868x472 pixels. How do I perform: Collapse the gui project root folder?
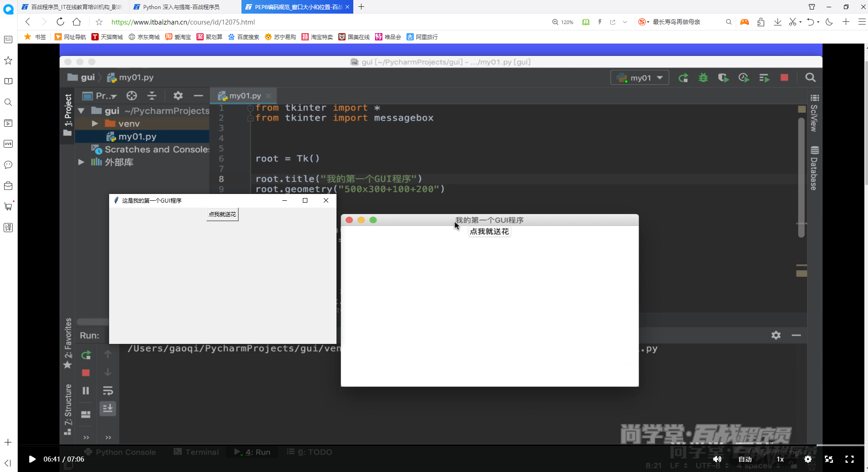click(x=81, y=110)
